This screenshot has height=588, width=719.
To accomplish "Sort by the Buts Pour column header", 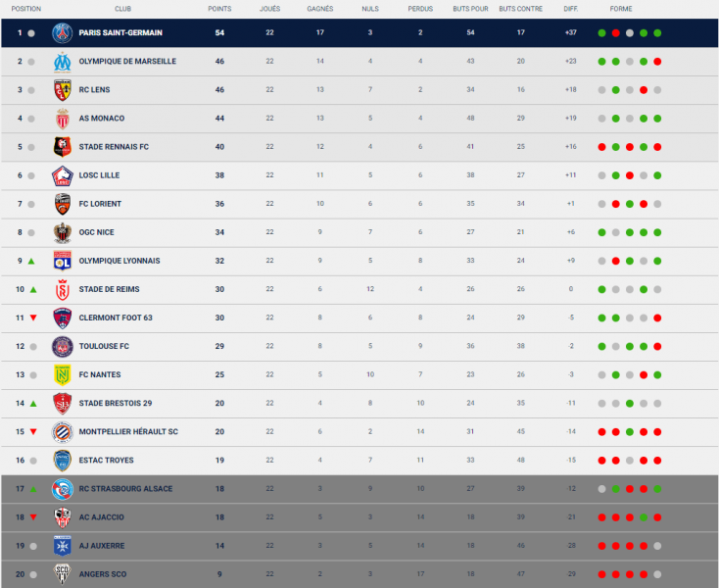I will pyautogui.click(x=471, y=8).
